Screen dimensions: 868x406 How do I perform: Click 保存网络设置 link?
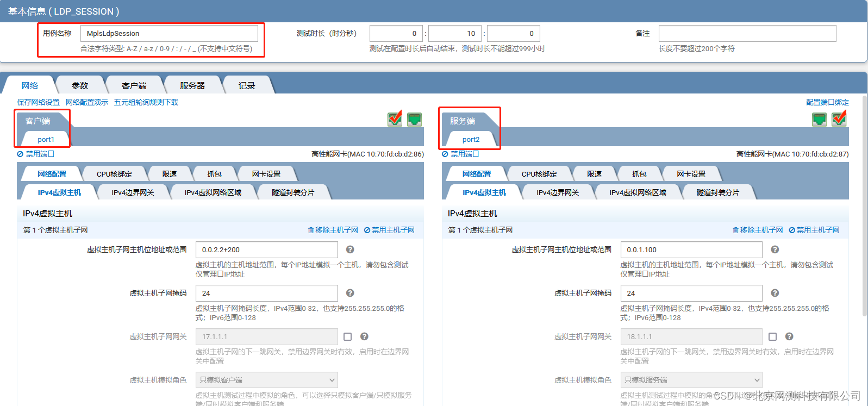pos(39,102)
